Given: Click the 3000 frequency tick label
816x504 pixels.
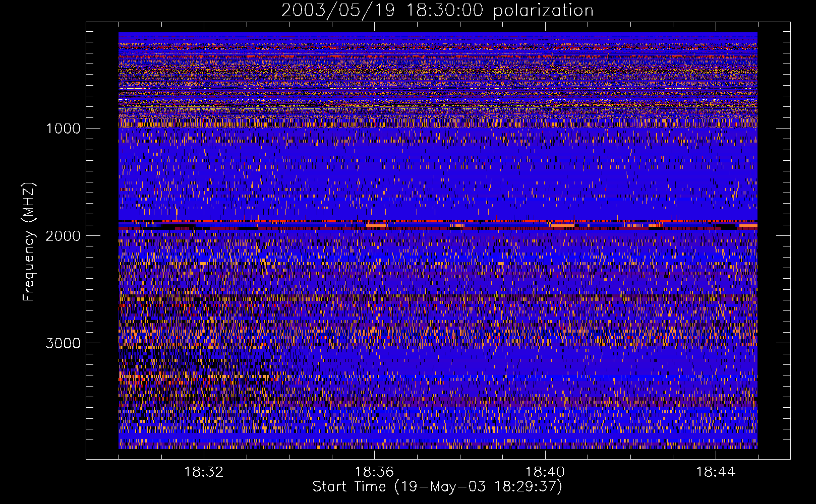Looking at the screenshot, I should click(x=63, y=343).
